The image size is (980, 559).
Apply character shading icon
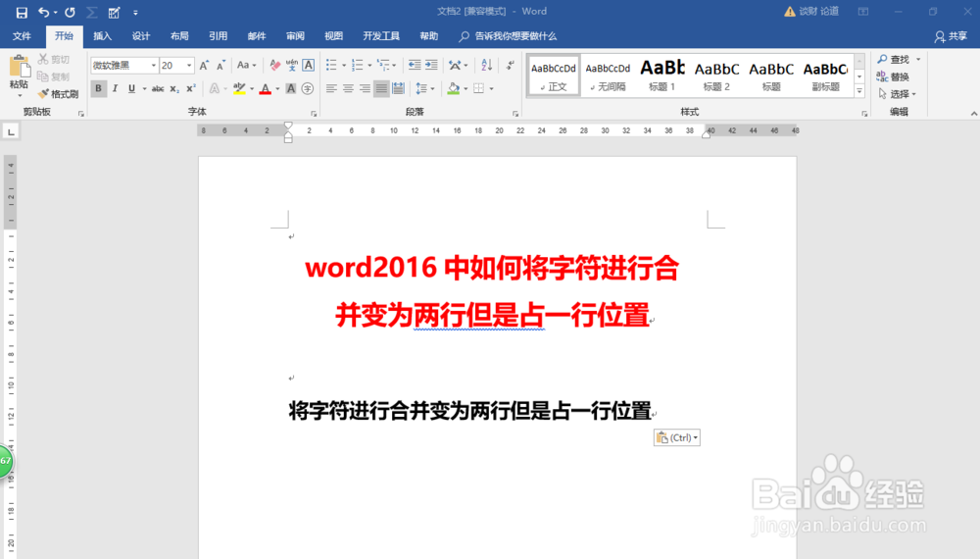(x=291, y=89)
